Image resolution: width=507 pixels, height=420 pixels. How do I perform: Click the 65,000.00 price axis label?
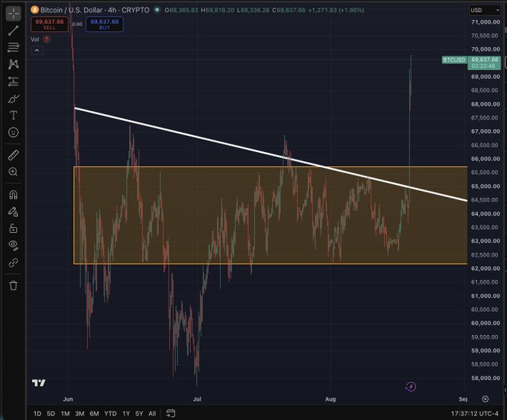pos(485,187)
